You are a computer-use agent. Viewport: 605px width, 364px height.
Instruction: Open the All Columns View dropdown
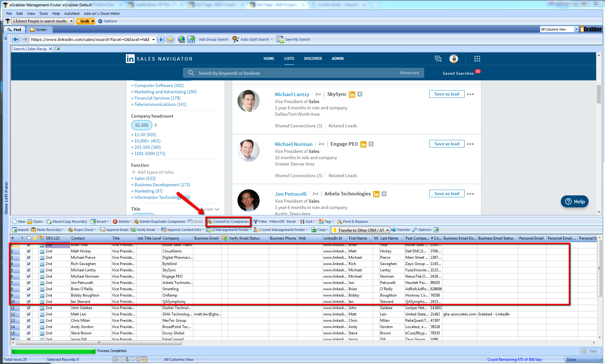(576, 29)
